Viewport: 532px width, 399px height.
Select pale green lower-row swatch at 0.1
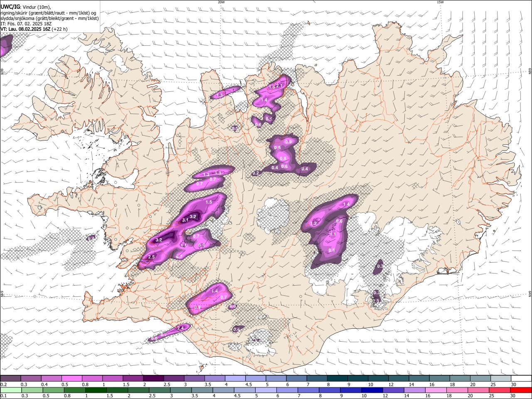(10, 390)
